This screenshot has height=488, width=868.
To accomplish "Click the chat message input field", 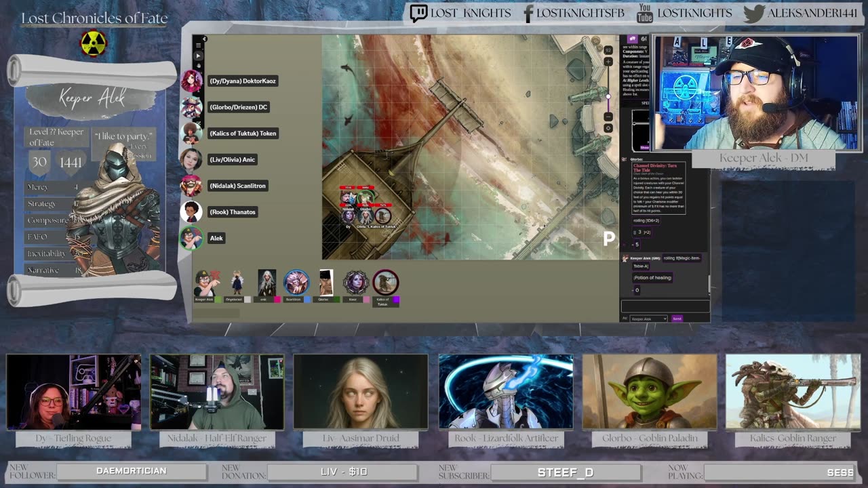I will pos(665,306).
